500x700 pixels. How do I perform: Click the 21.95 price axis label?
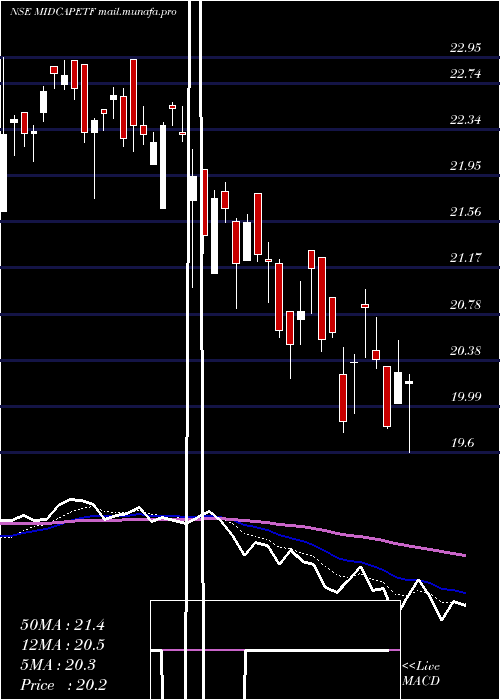pyautogui.click(x=466, y=166)
